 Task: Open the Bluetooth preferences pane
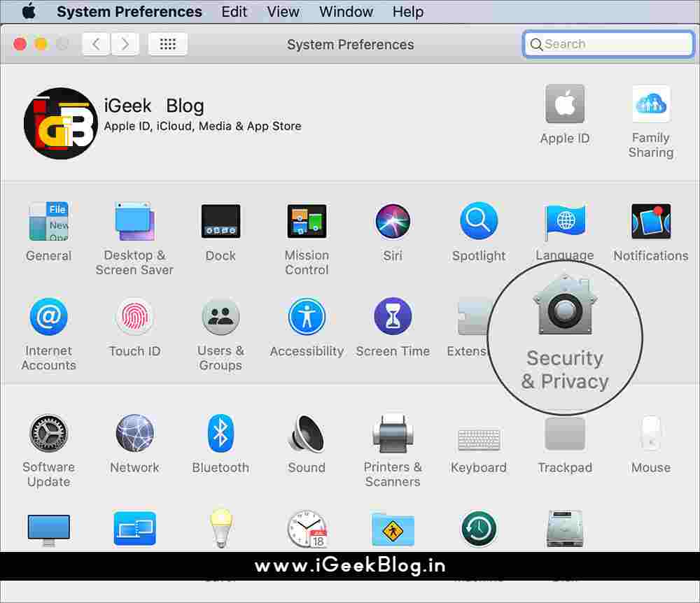tap(220, 444)
